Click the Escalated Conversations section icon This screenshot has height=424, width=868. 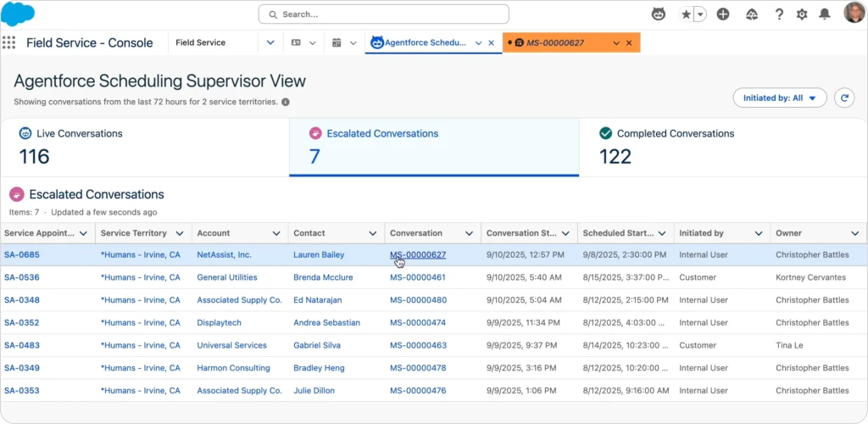[x=17, y=194]
